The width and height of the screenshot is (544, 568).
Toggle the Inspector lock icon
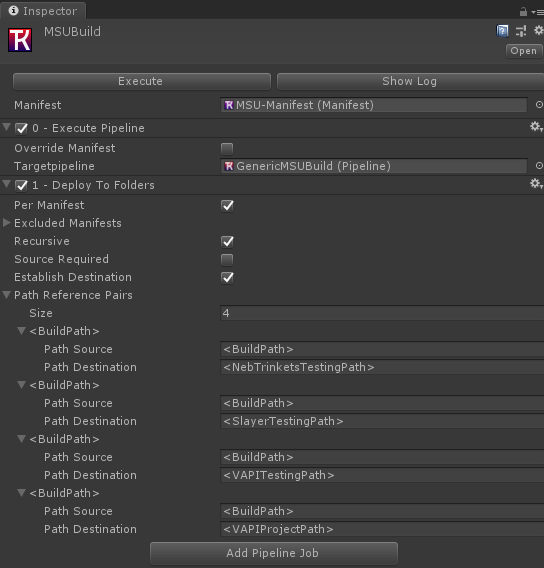point(523,12)
